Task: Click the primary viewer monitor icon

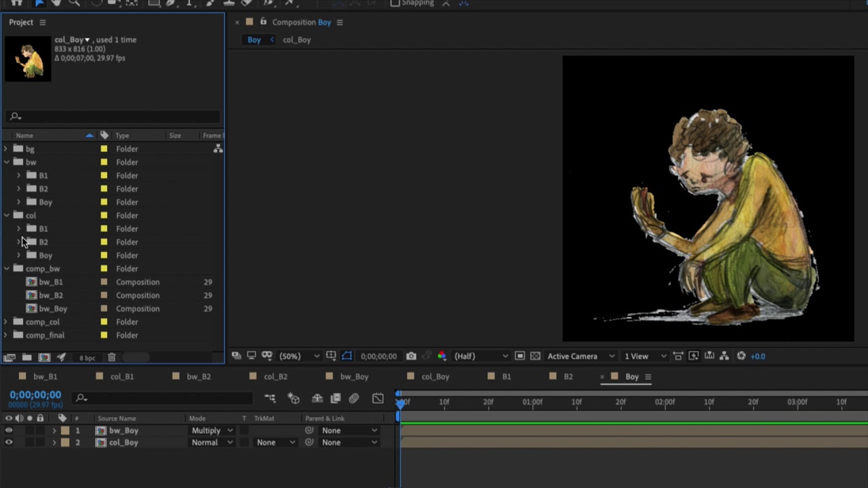Action: click(252, 356)
